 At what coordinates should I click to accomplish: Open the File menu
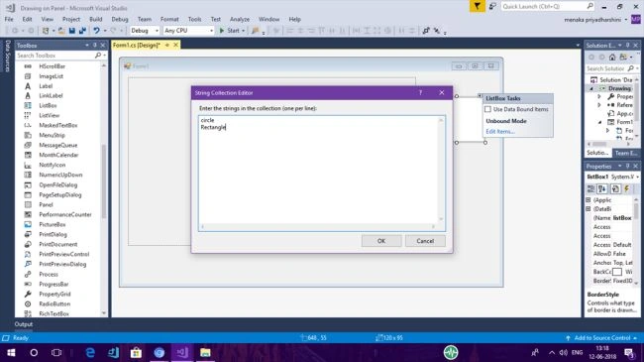click(x=9, y=19)
